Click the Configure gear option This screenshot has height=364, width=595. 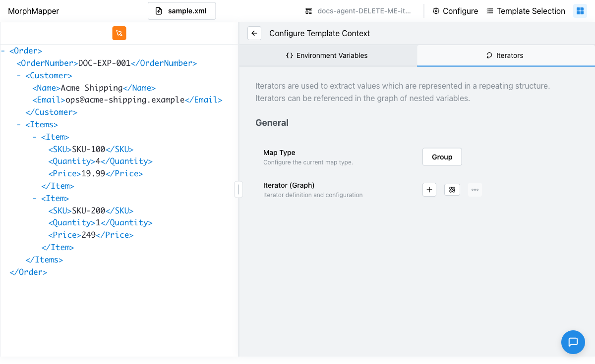point(455,11)
